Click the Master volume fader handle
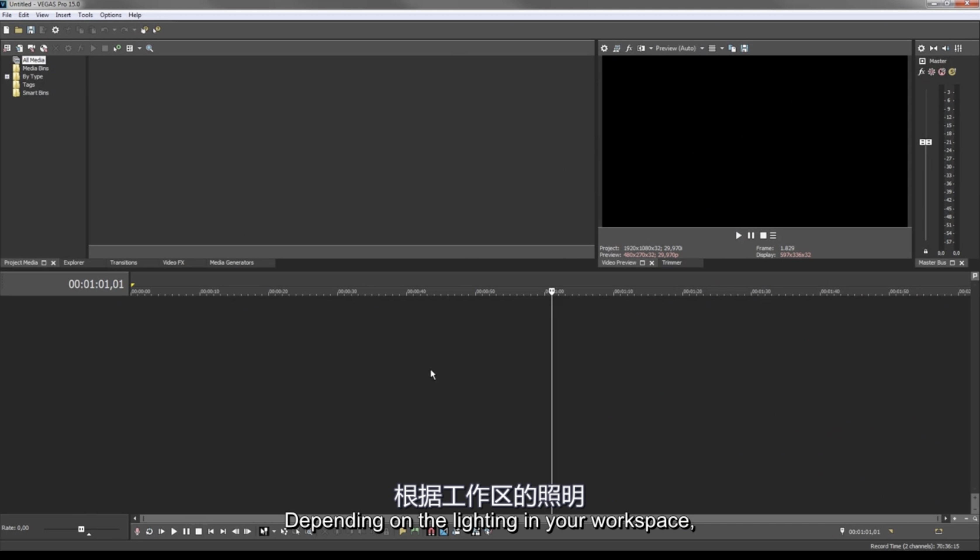Screen dimensions: 980x560 925,142
